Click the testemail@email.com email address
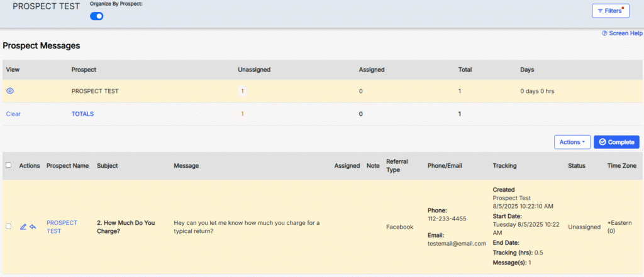The height and width of the screenshot is (277, 644). click(x=457, y=243)
